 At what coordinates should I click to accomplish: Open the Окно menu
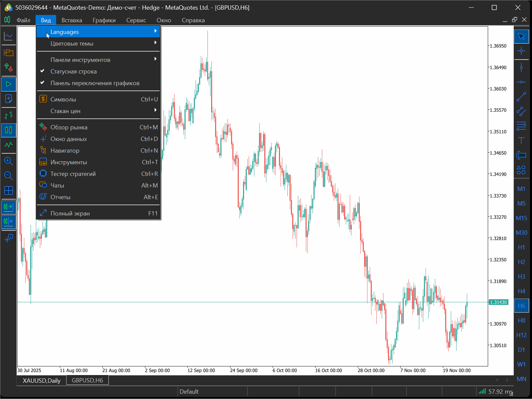(164, 20)
